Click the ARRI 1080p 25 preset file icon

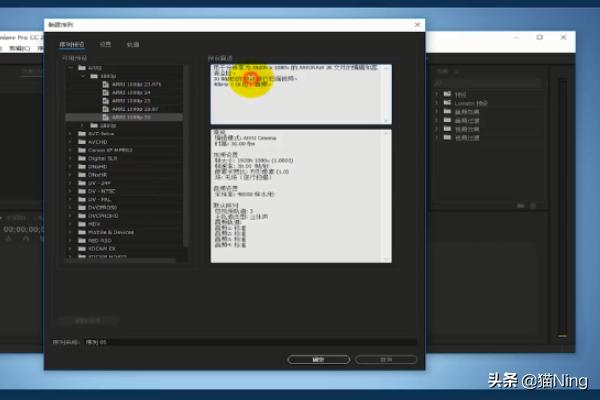106,101
